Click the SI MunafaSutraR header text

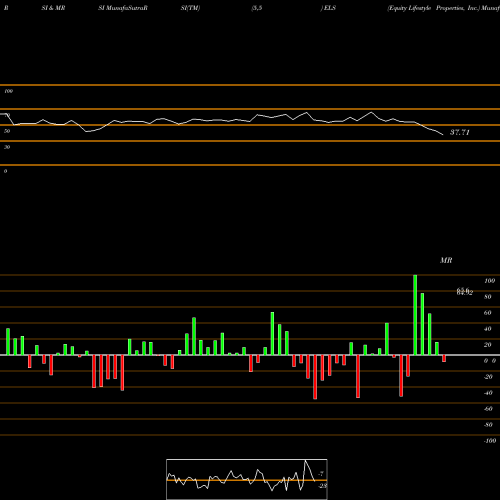123,8
